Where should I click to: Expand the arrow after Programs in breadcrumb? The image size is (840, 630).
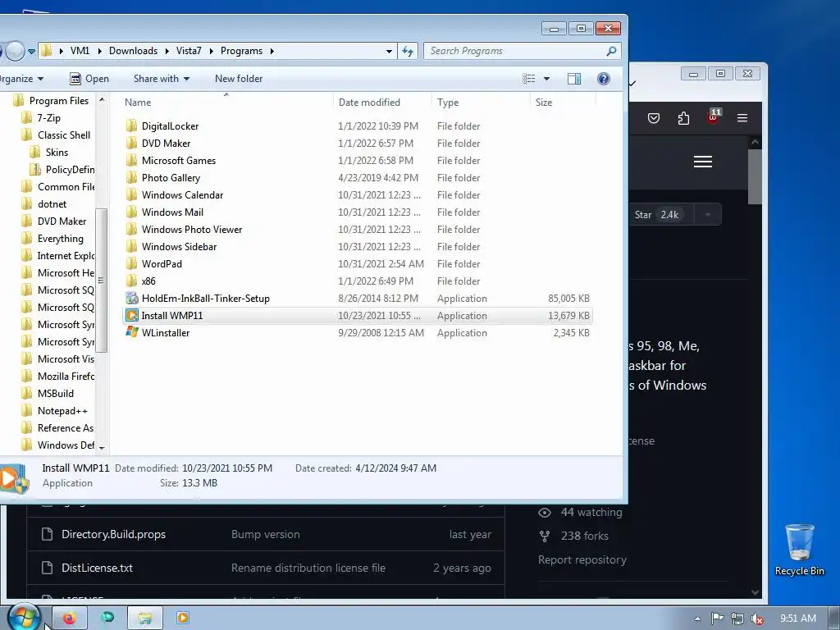272,51
